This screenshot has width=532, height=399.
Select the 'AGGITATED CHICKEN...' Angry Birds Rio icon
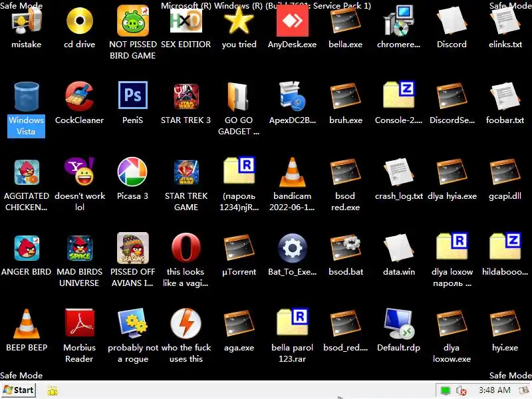pos(27,172)
